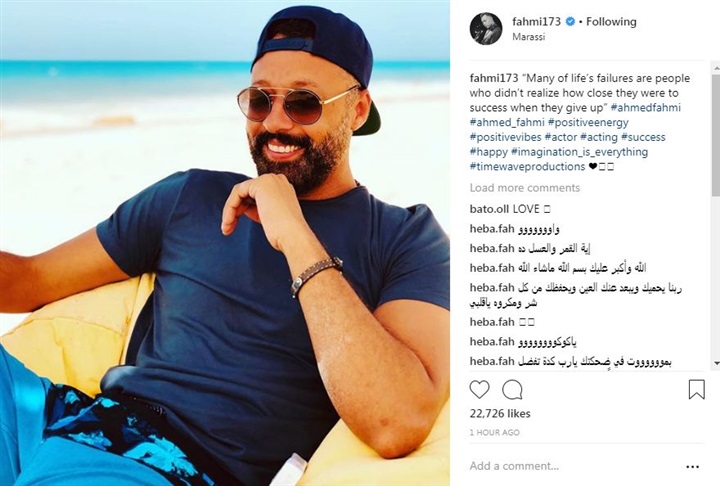View the 22,726 likes list

click(500, 414)
